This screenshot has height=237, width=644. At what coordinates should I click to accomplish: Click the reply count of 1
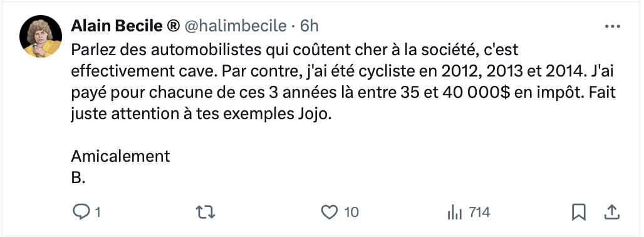click(x=97, y=213)
